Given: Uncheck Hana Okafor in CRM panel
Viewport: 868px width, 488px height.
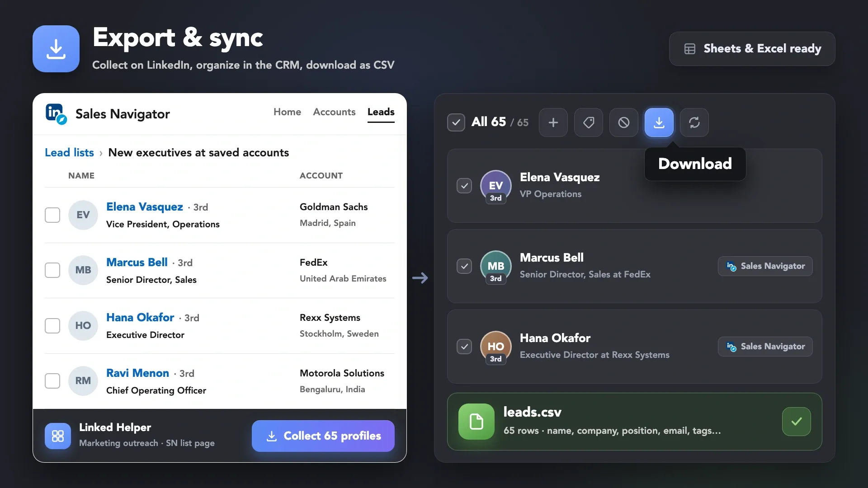Looking at the screenshot, I should (x=464, y=347).
